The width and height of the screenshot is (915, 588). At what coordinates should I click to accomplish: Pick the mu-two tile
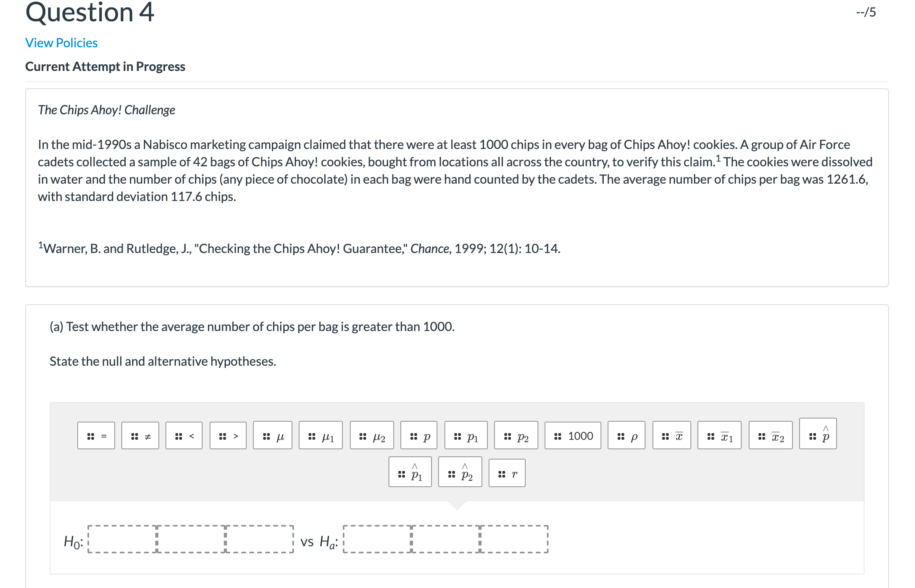pos(372,435)
